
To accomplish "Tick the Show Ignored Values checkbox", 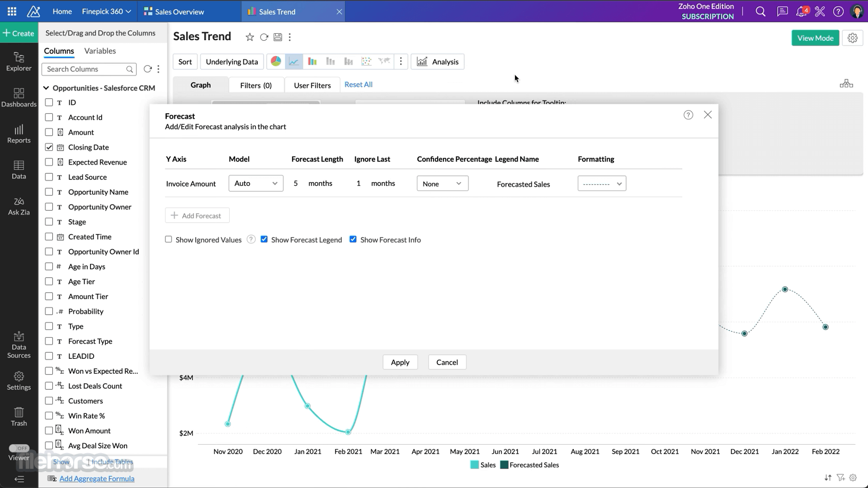I will [168, 239].
